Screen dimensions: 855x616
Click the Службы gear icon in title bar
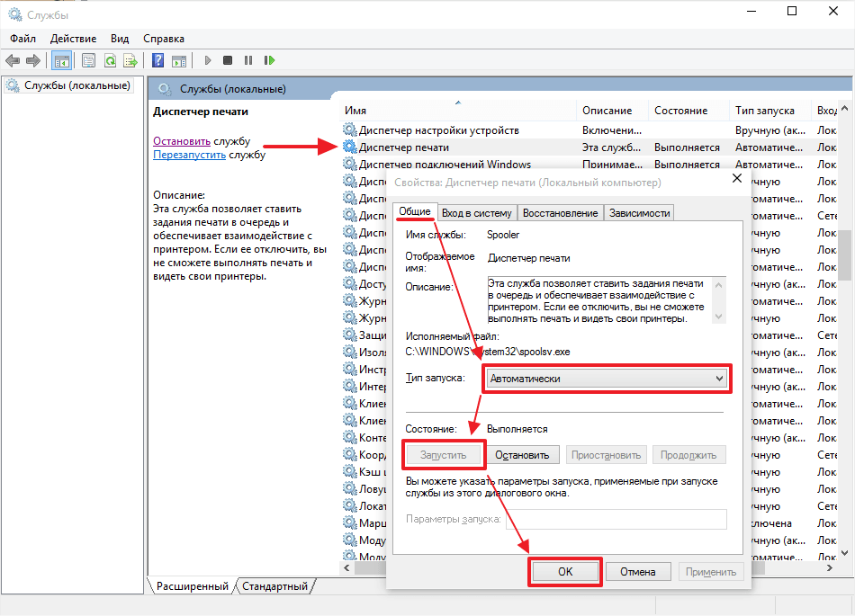coord(14,14)
